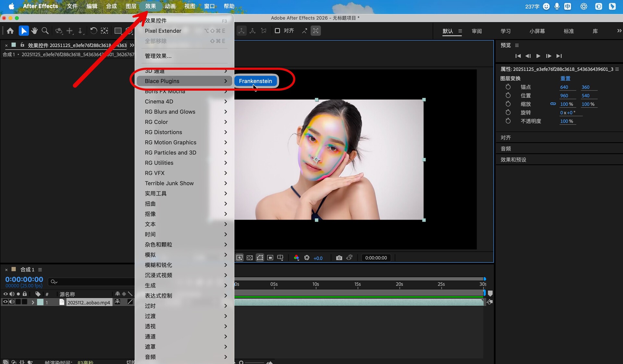Switch to the 学习 workspace tab

[505, 31]
